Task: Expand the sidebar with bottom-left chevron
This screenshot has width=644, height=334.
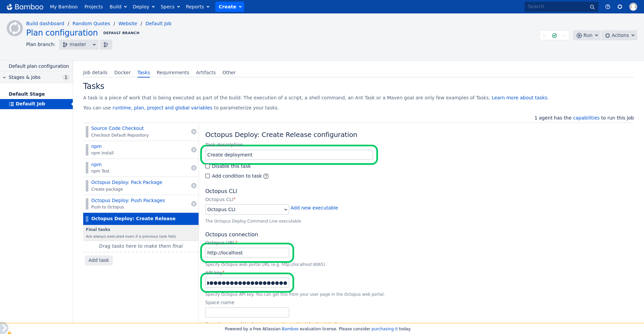Action: click(x=3, y=328)
